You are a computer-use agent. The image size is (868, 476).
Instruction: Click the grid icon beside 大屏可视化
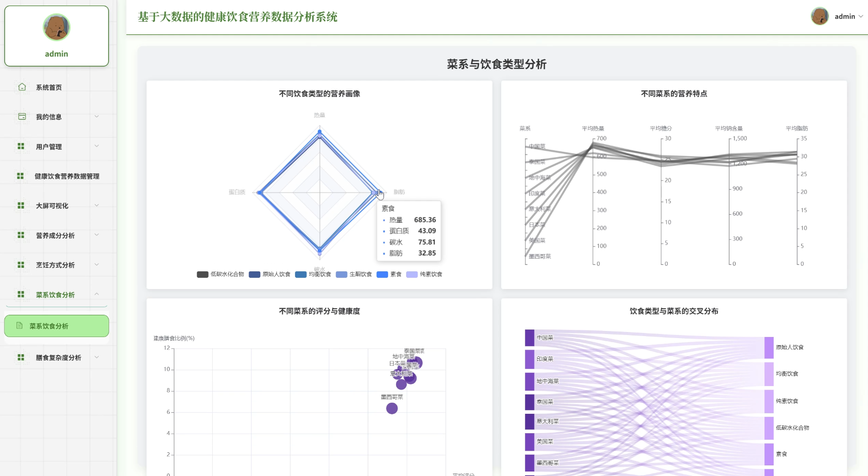point(21,205)
